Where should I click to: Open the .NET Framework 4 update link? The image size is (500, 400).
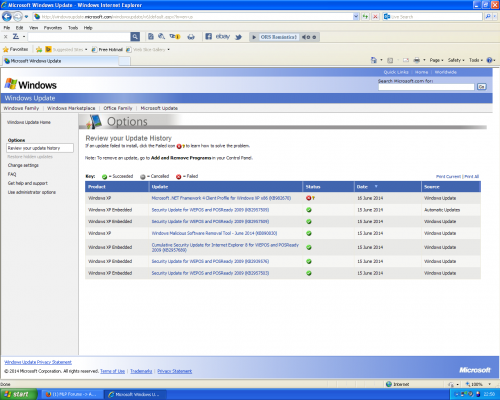click(221, 198)
